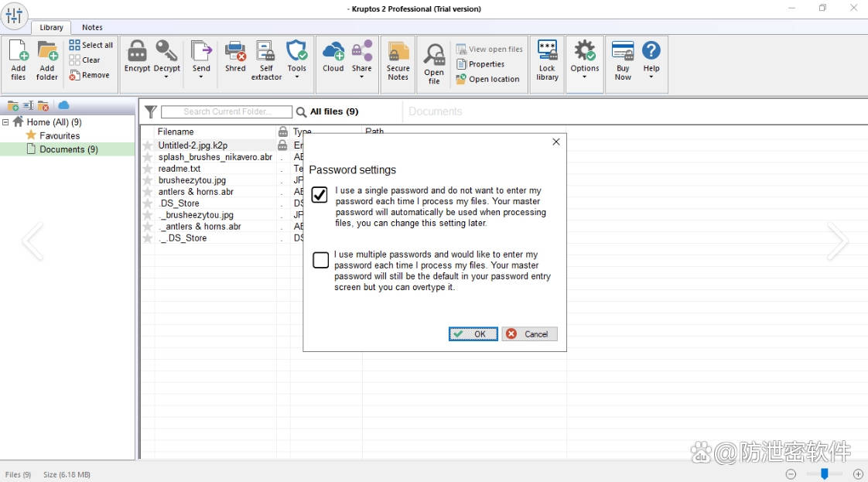Viewport: 868px width, 482px height.
Task: Select Home (All) in the tree
Action: 53,122
